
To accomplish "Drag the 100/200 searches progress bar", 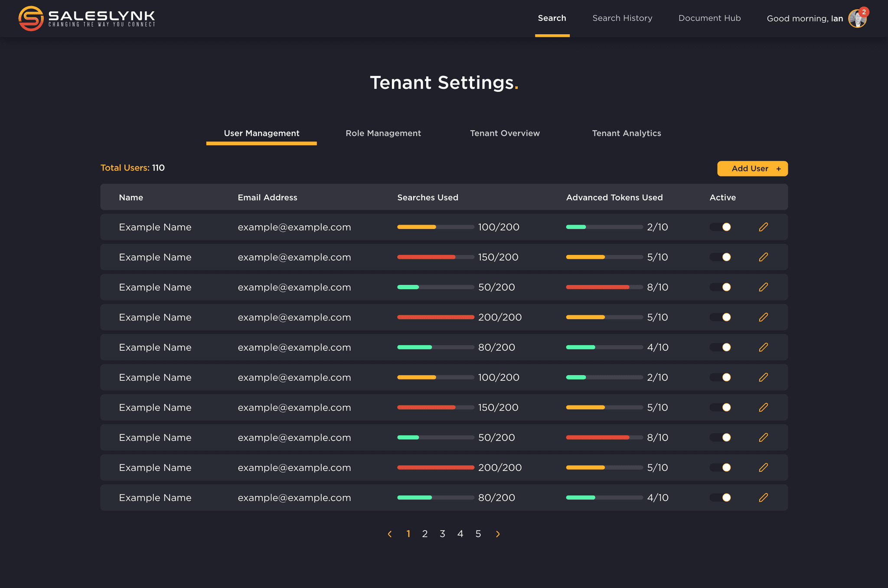I will coord(433,227).
